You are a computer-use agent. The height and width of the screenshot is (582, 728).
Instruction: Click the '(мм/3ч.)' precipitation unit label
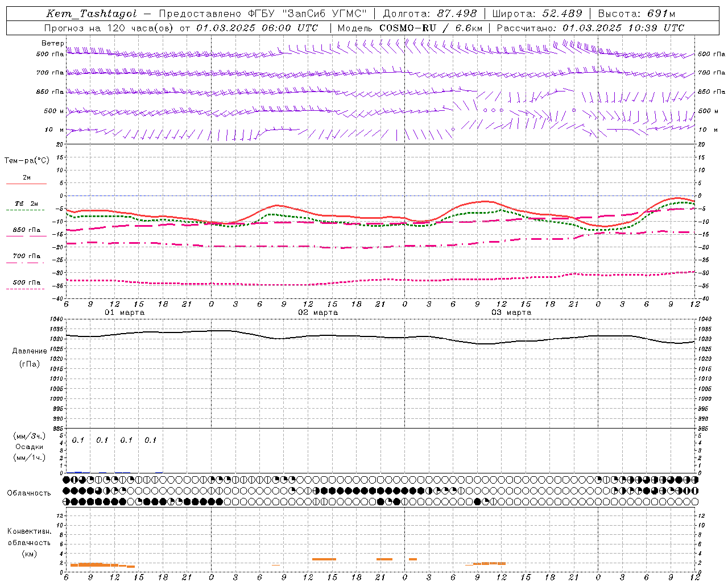[30, 436]
